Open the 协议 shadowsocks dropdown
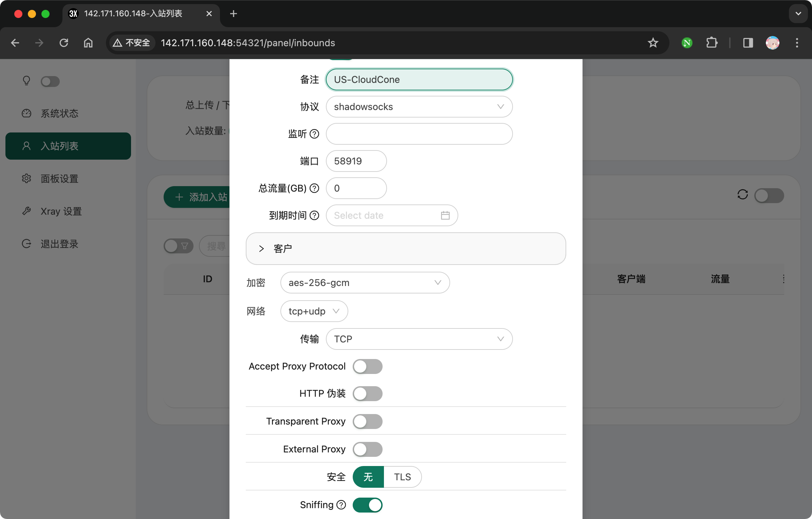The image size is (812, 519). click(x=419, y=107)
